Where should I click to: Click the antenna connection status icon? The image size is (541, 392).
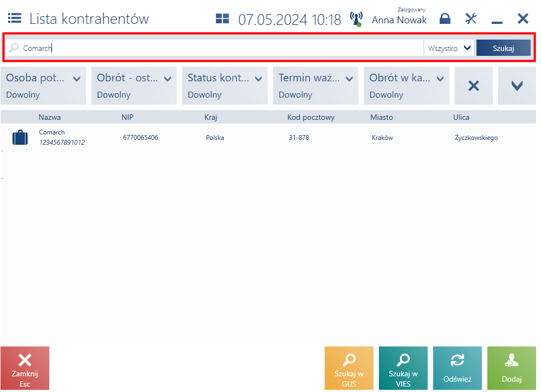coord(356,19)
